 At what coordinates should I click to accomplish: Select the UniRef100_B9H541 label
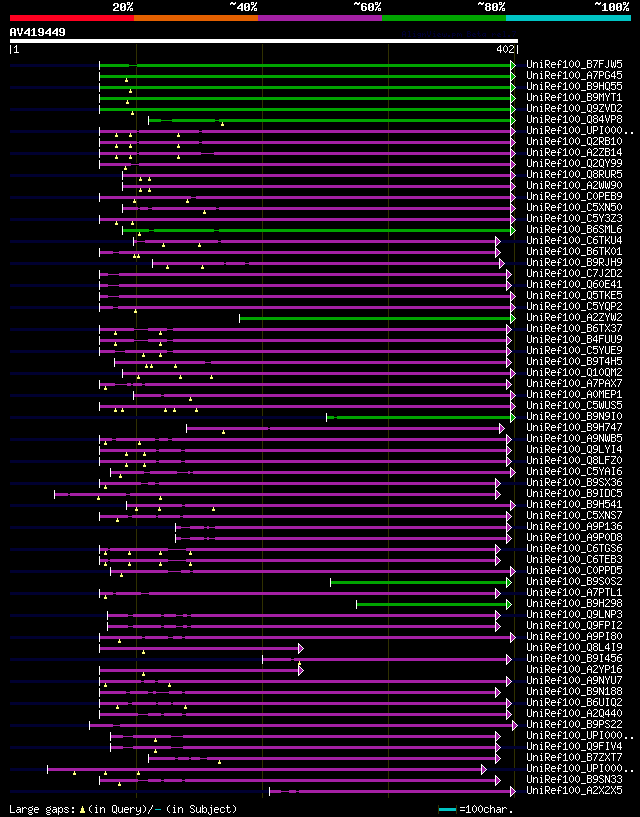click(574, 505)
